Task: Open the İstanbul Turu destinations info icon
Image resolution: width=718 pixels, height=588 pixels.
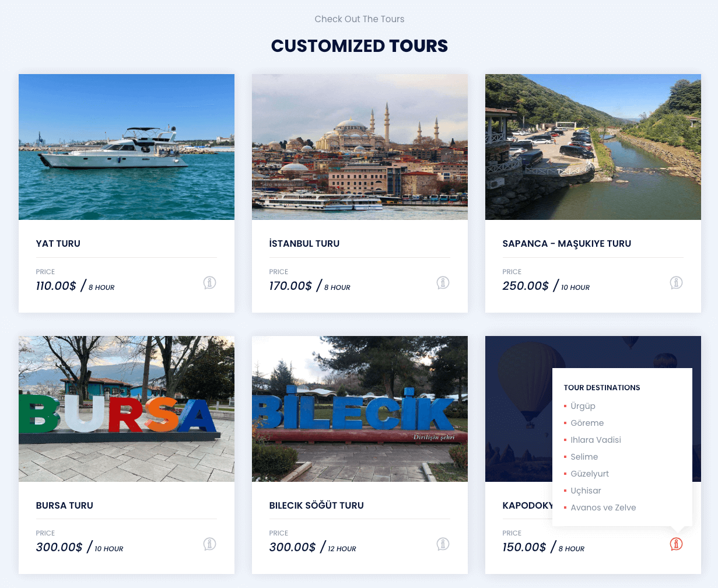Action: pos(443,283)
